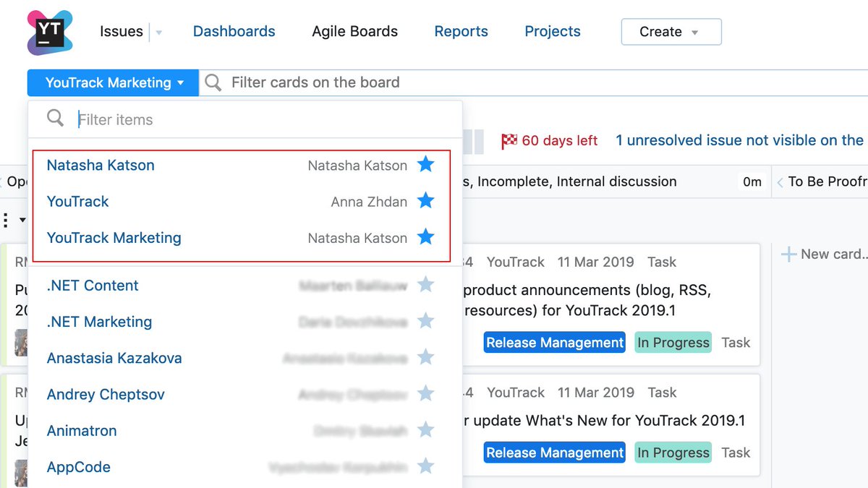Collapse the YouTrack Marketing board selector

tap(114, 82)
